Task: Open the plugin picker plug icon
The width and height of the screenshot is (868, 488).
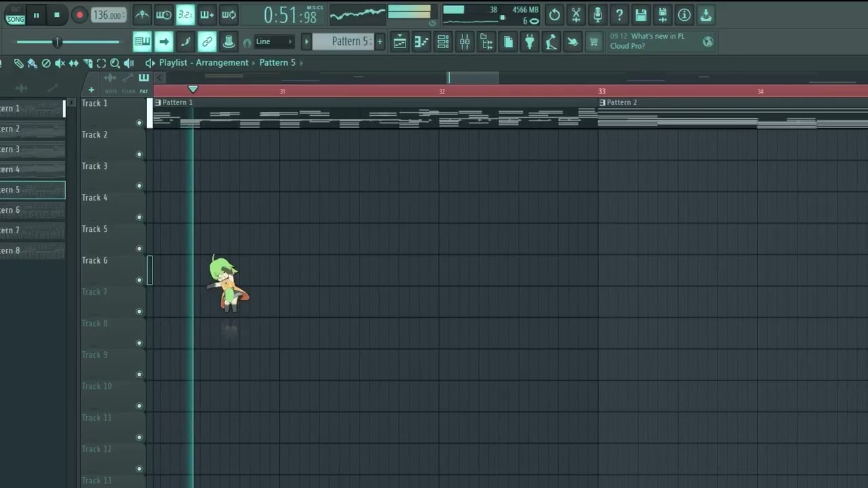Action: click(530, 42)
